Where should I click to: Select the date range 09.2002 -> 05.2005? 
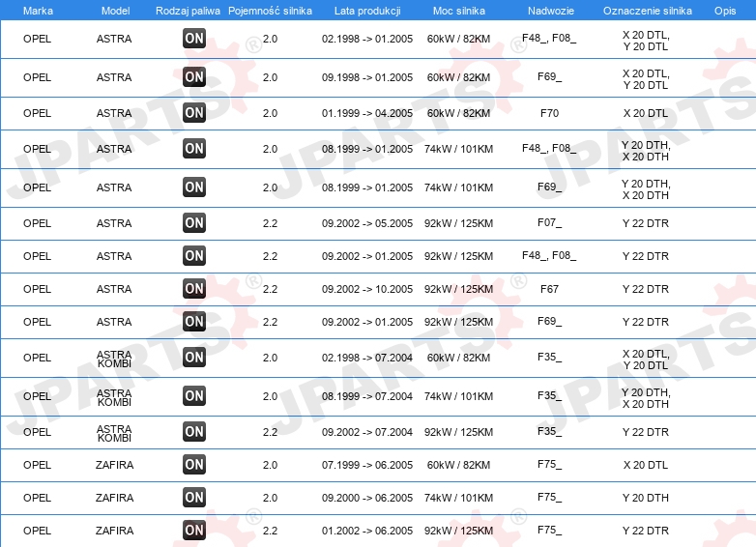click(367, 223)
